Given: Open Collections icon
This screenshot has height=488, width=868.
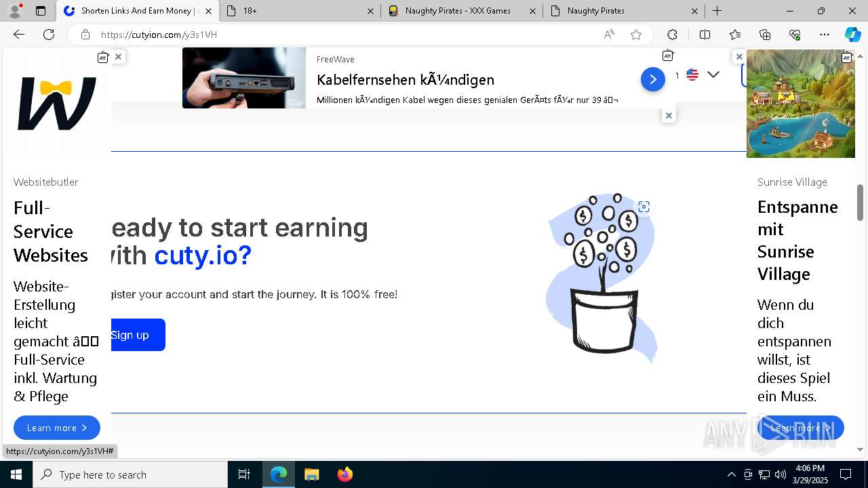Looking at the screenshot, I should (765, 35).
